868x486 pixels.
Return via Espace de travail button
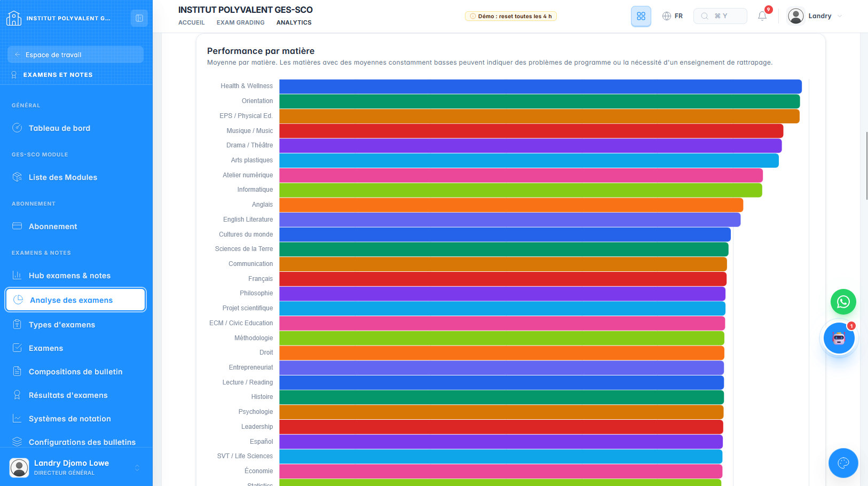(x=75, y=54)
